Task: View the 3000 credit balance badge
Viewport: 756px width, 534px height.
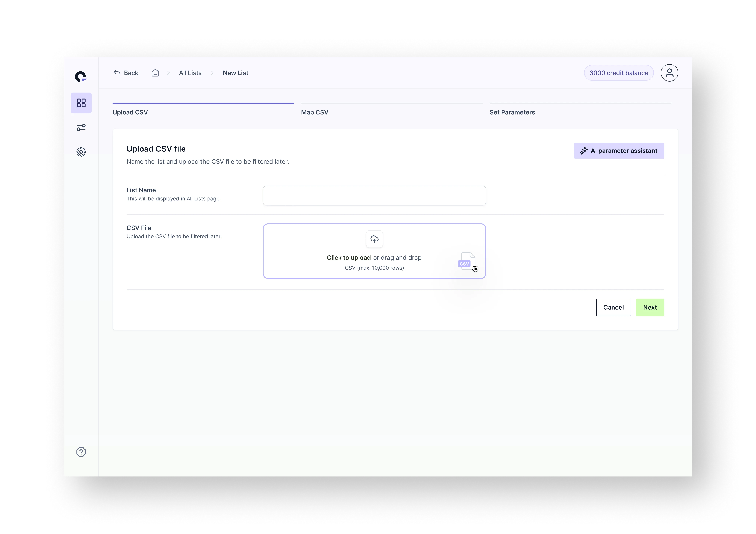Action: [618, 73]
